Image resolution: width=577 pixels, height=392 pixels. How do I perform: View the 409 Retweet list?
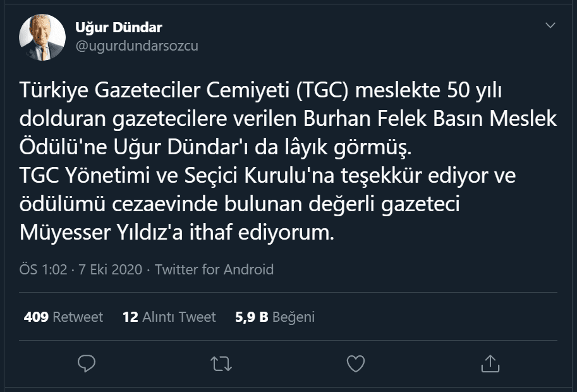tap(63, 317)
